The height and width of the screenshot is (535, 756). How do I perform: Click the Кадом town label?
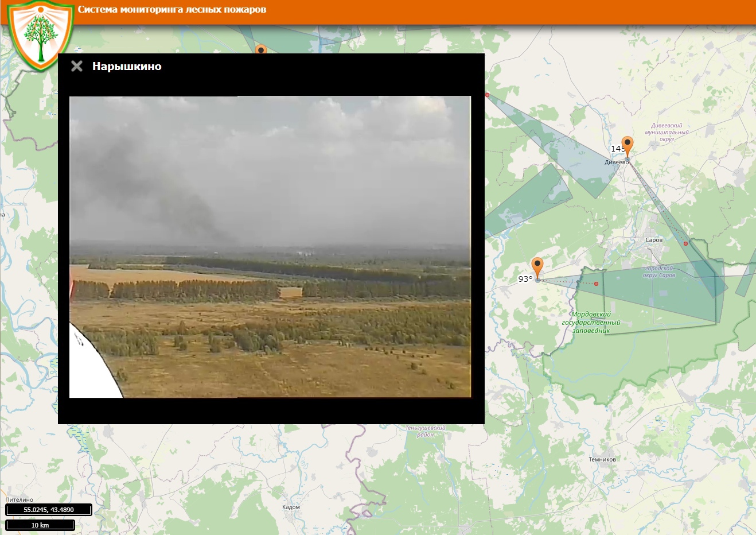pos(291,507)
